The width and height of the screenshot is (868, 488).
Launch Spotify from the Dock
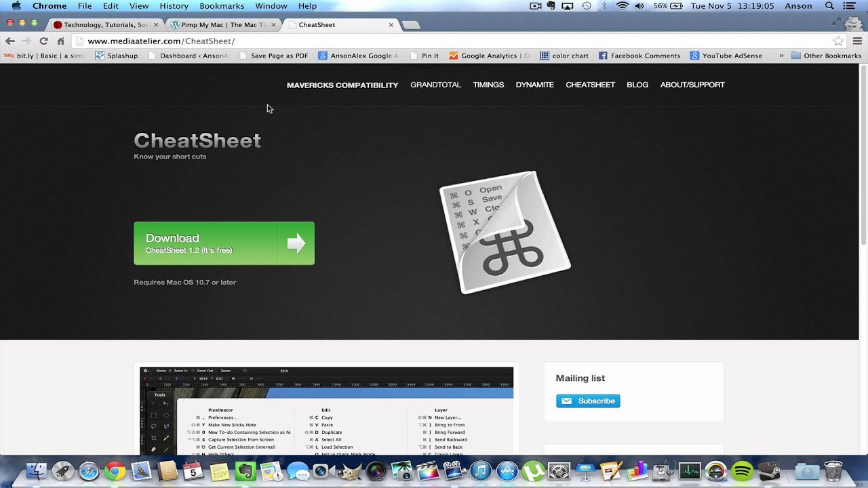(x=742, y=471)
